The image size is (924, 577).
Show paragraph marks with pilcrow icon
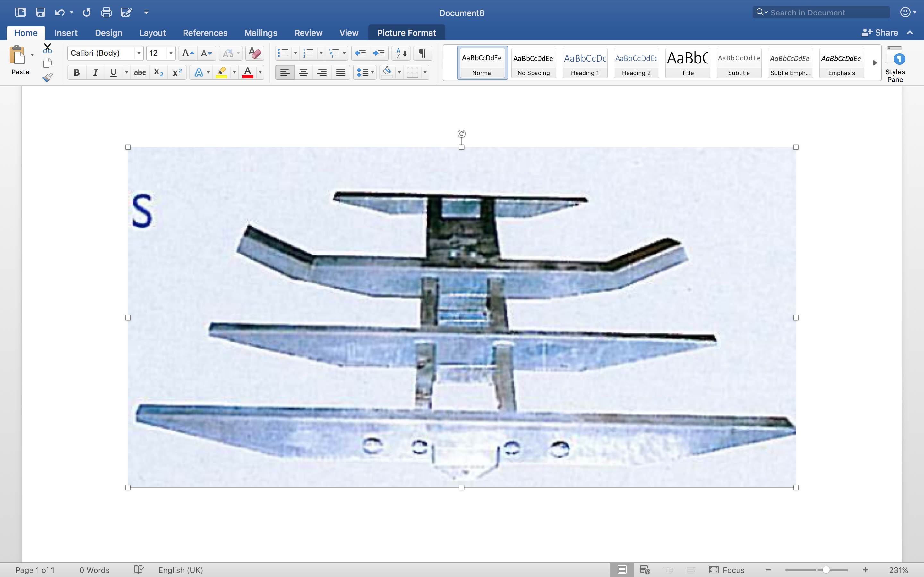pos(422,53)
